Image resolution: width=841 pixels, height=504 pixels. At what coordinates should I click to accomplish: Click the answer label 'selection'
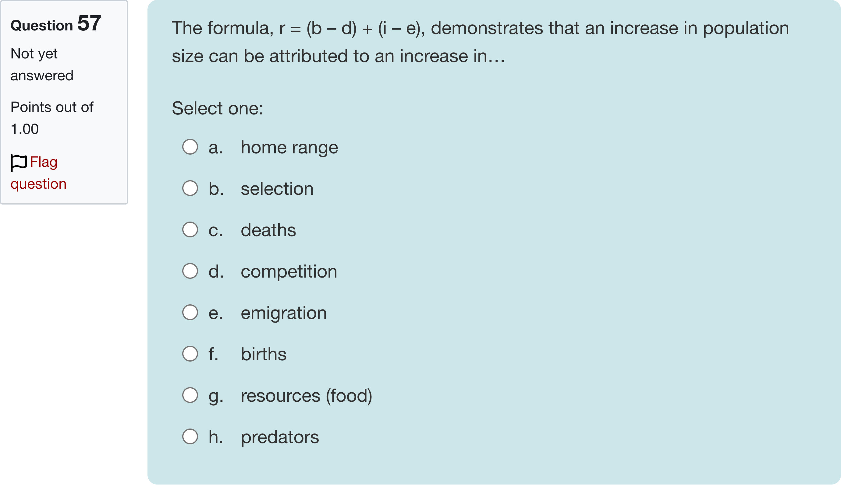coord(277,189)
